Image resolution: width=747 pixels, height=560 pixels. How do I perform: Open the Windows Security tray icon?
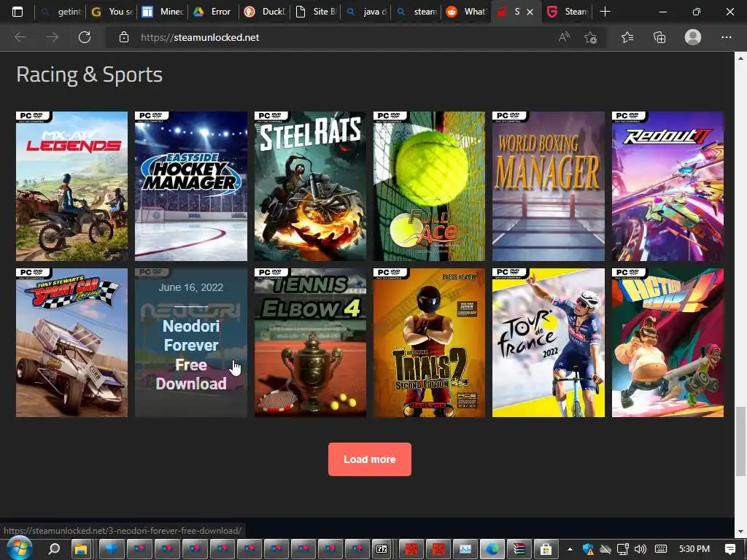pyautogui.click(x=588, y=549)
